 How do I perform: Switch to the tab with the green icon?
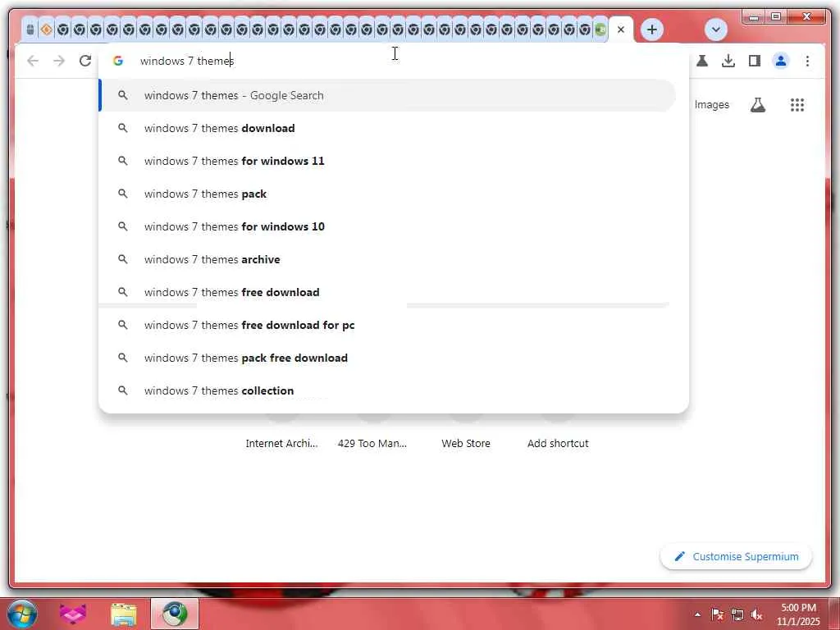coord(600,30)
